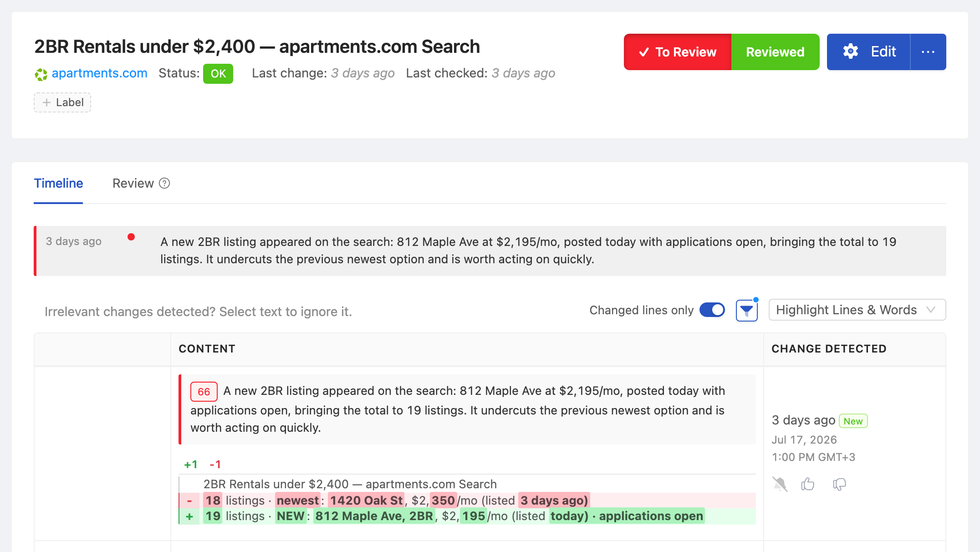Click the Last change: 3 days ago text
Screen dimensions: 980x552
(323, 73)
